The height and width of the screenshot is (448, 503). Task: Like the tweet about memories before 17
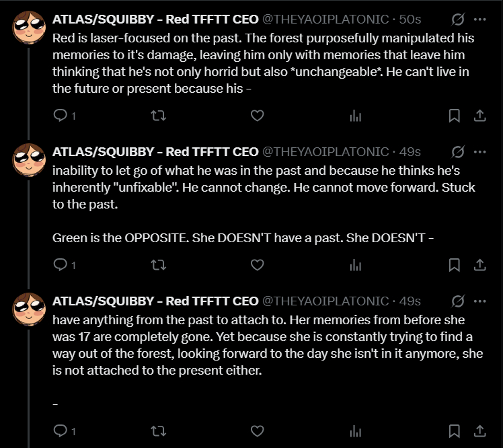point(256,430)
